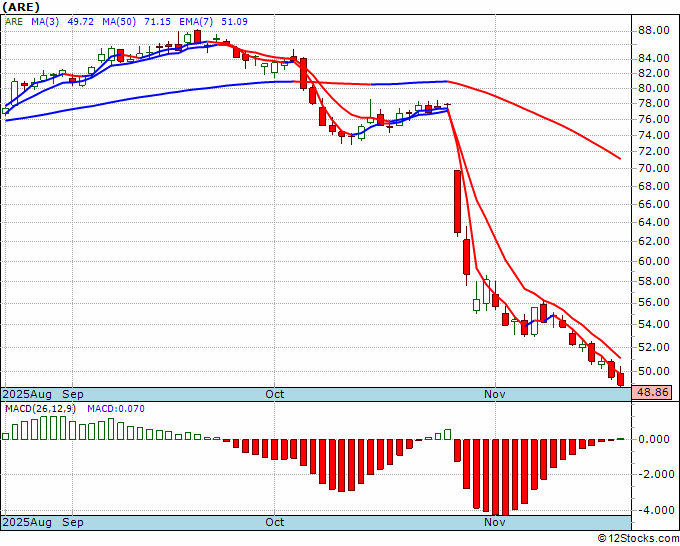This screenshot has height=546, width=680.
Task: Click Oct on the MACD panel date axis
Action: tap(275, 522)
